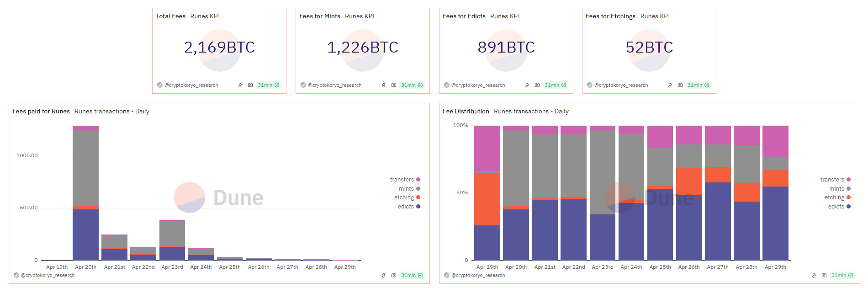Toggle transfers series in Fees paid for Runes legend

click(x=402, y=180)
